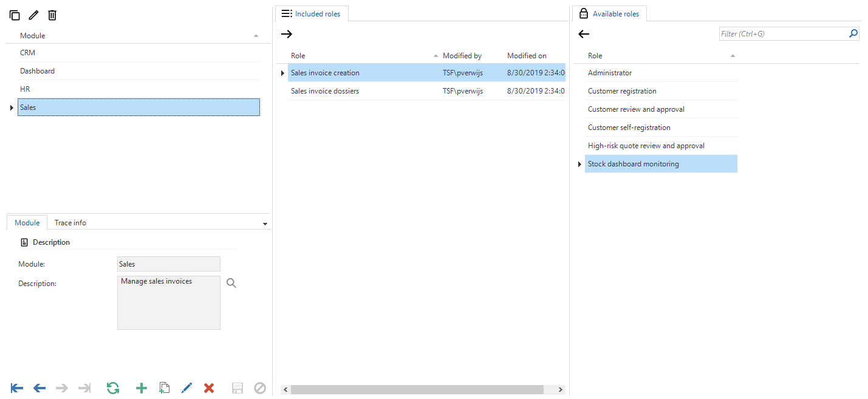Expand the Stock dashboard monitoring role
The image size is (868, 399).
point(579,164)
